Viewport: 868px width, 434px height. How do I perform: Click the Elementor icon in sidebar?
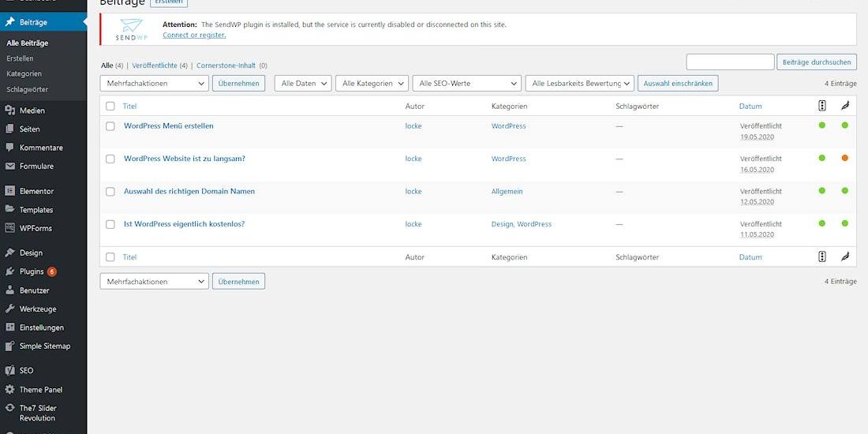(x=9, y=191)
